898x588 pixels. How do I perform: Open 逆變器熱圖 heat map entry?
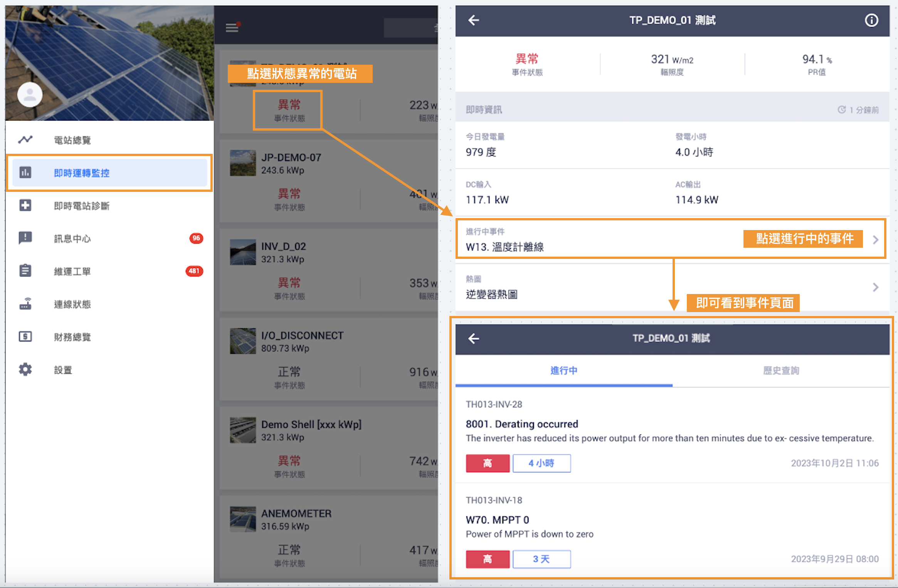click(x=672, y=287)
